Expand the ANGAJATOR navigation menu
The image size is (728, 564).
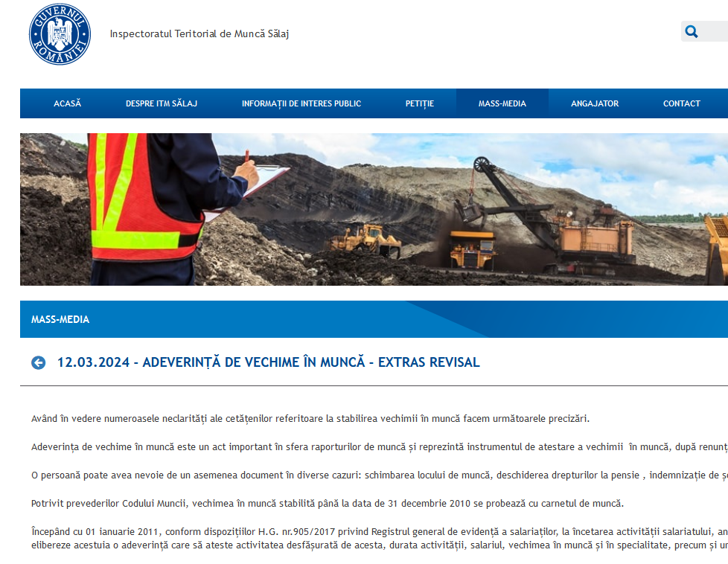point(594,103)
